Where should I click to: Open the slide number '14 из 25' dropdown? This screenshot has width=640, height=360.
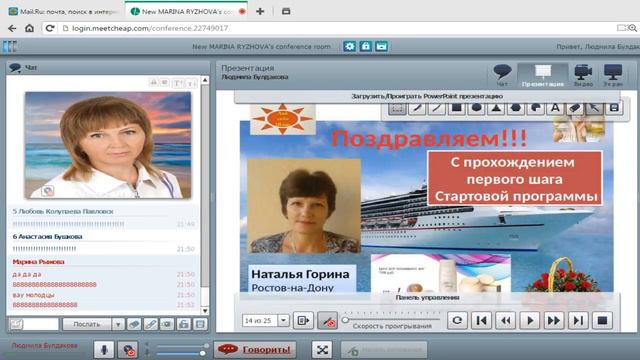pos(283,320)
